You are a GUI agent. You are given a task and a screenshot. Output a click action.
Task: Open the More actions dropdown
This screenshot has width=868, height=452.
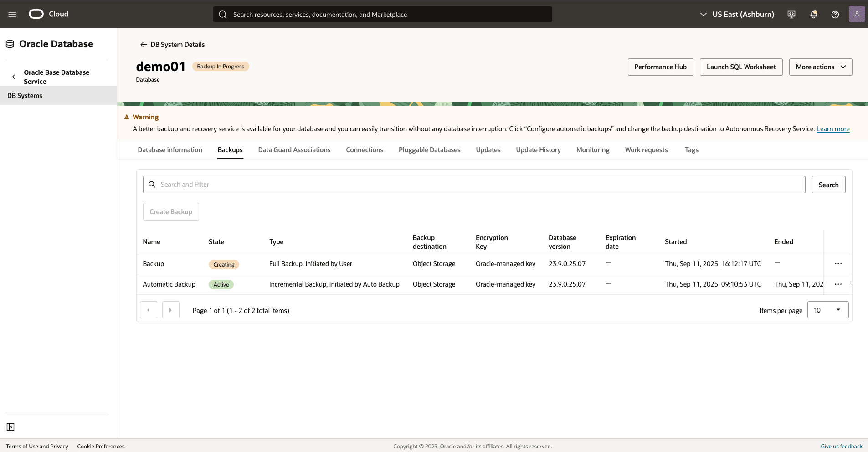click(820, 67)
